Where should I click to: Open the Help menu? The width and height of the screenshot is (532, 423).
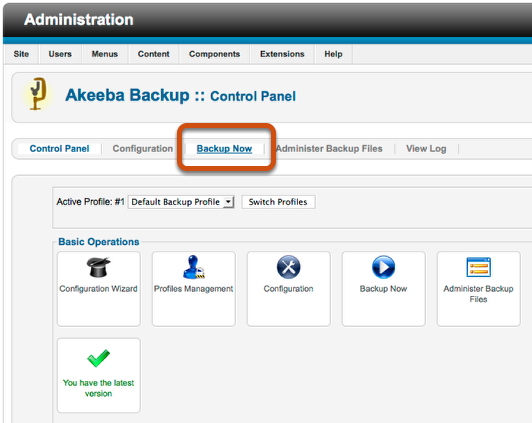(333, 54)
